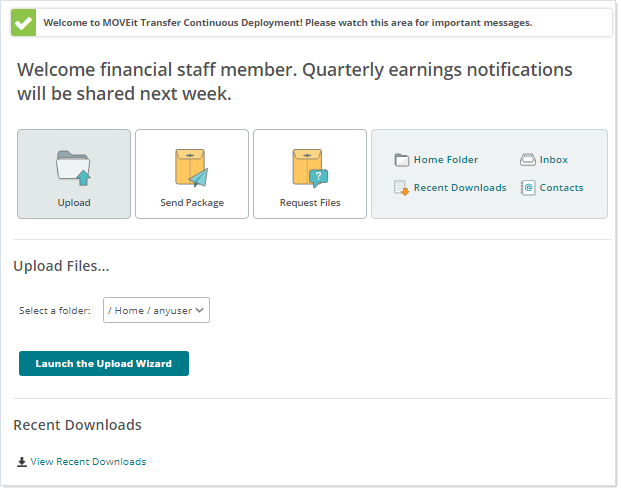
Task: Open the Recent Downloads shortcut link
Action: click(x=460, y=188)
